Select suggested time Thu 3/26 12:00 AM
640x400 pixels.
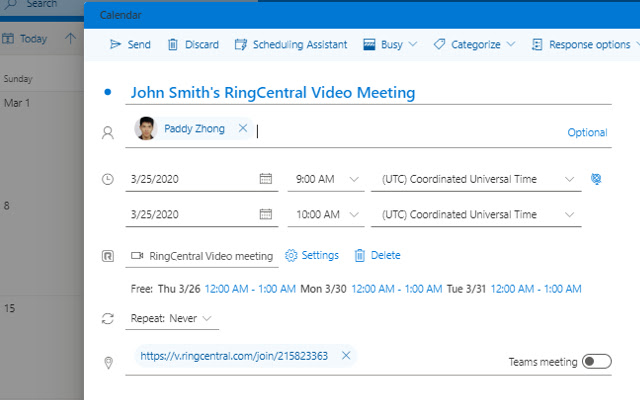(x=250, y=289)
